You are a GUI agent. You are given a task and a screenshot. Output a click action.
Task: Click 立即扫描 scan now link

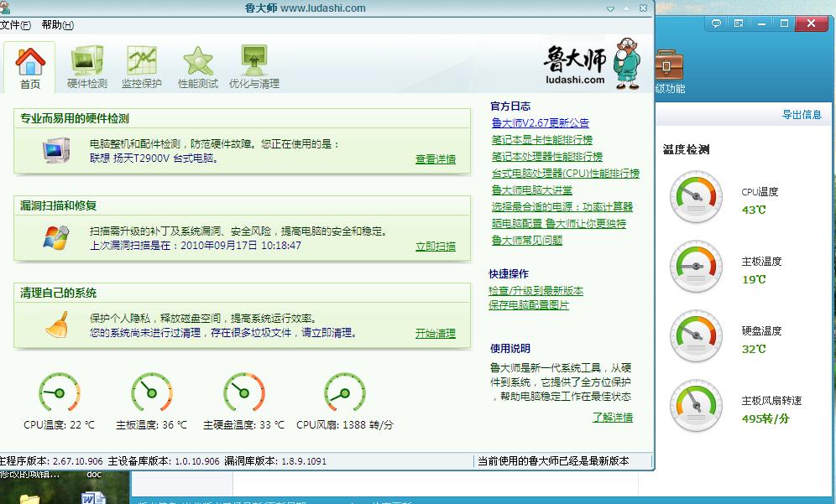click(436, 247)
